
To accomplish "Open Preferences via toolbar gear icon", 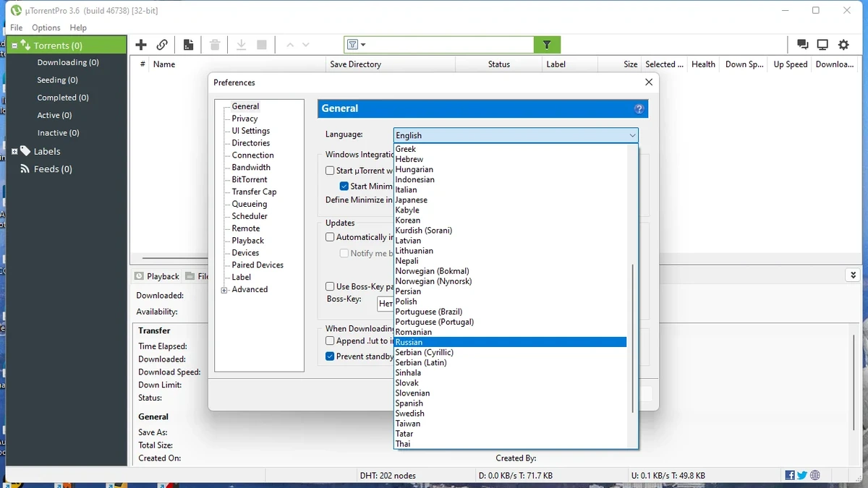I will [x=843, y=45].
